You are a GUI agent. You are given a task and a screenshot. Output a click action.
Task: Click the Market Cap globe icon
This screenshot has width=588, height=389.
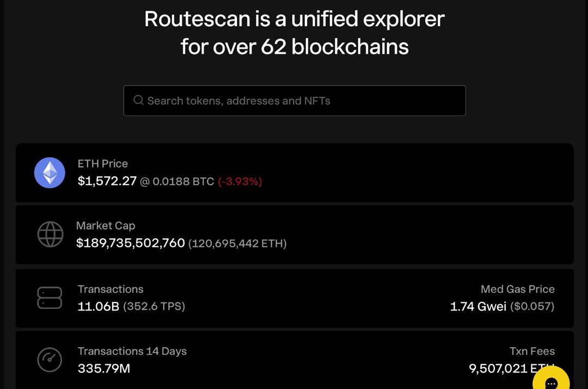coord(50,234)
